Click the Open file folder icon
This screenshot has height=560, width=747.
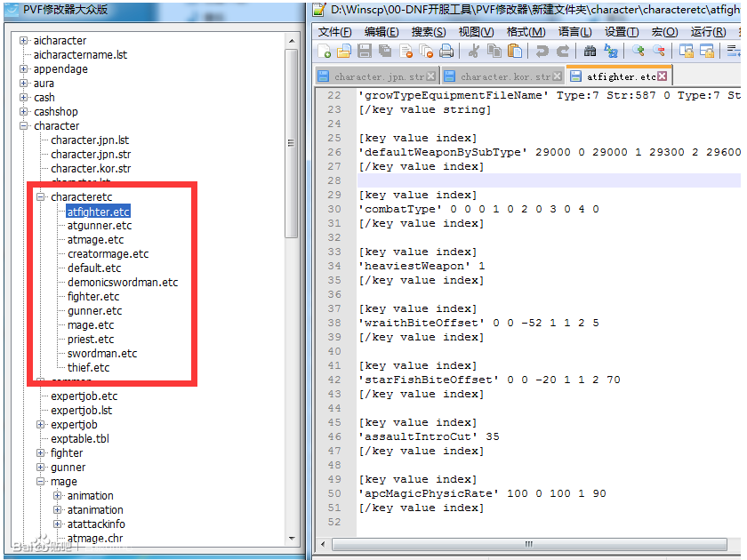(343, 52)
